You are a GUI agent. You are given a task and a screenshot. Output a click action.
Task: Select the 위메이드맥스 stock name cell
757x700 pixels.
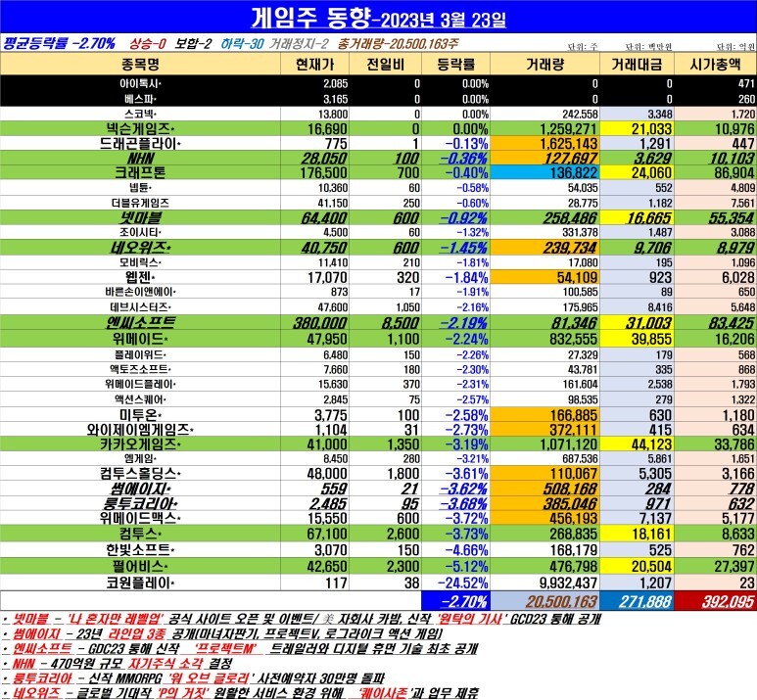pyautogui.click(x=140, y=518)
